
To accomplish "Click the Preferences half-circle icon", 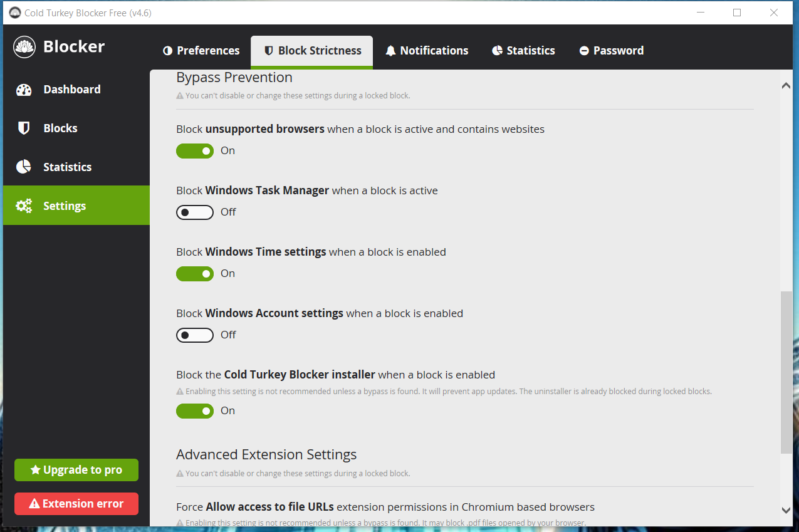I will click(167, 51).
